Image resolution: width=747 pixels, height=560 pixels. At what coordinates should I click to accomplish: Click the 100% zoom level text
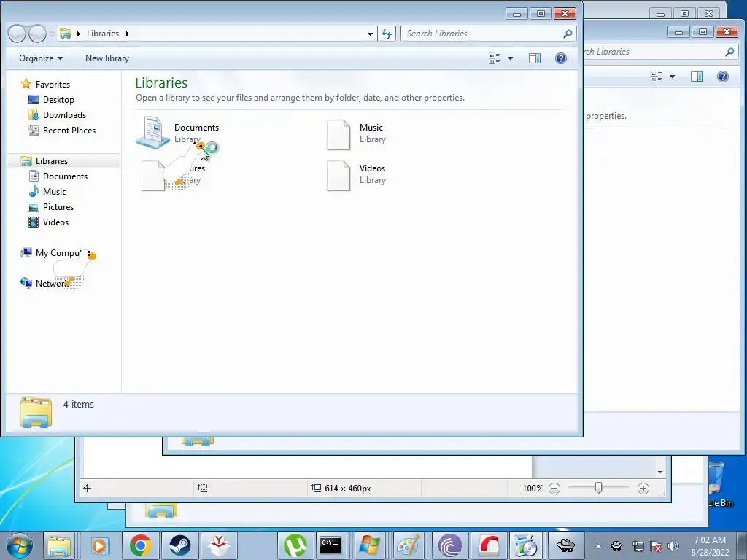[533, 488]
